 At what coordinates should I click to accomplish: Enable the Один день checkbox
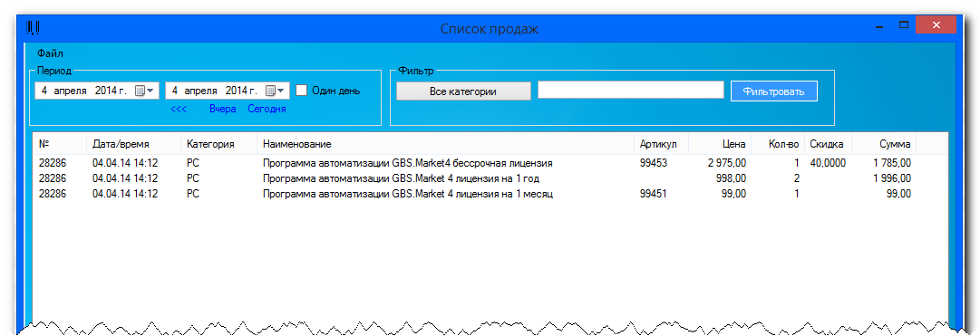coord(301,91)
